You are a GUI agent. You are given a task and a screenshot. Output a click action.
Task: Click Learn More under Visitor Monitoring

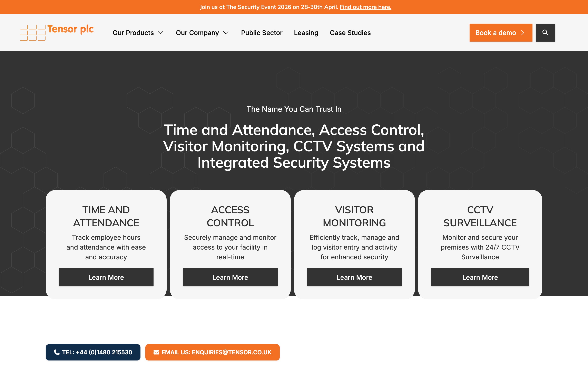point(354,277)
